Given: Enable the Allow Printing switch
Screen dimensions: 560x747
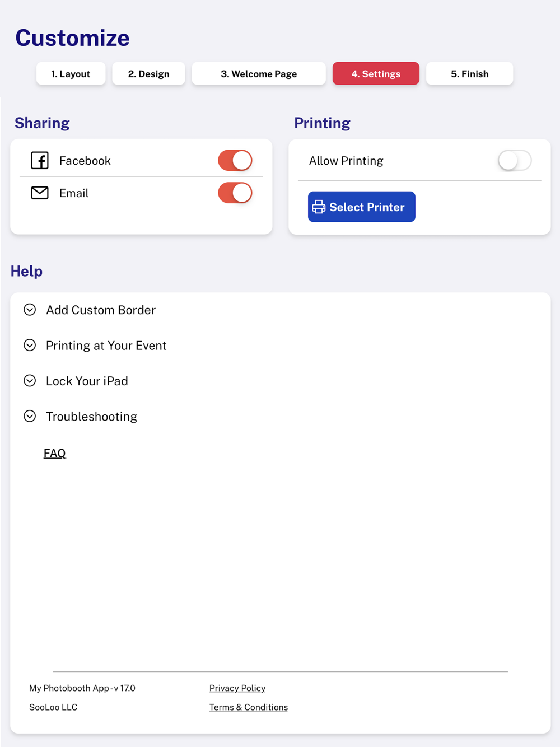Looking at the screenshot, I should point(514,161).
